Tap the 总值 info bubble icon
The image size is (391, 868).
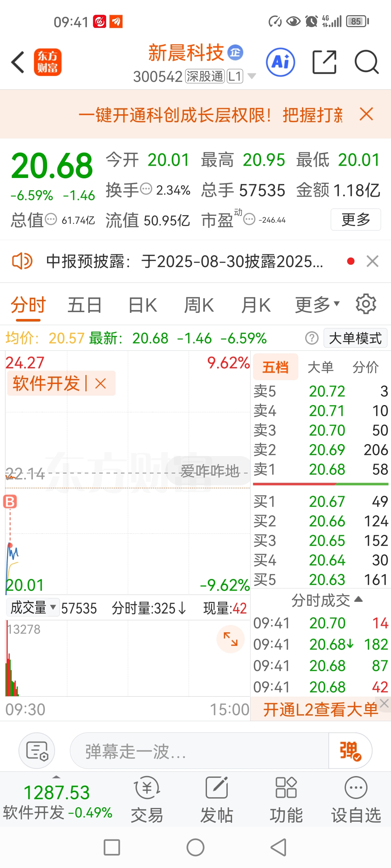click(51, 219)
